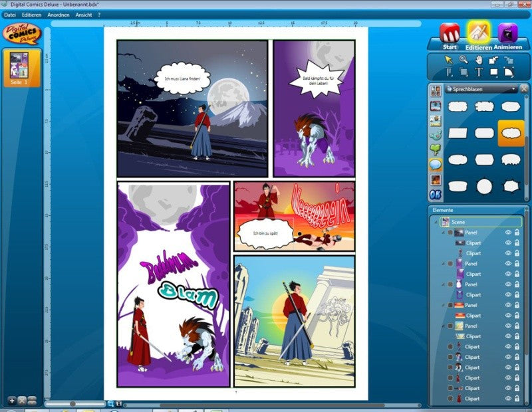Switch to the Animieren mode tab
532x412 pixels.
tap(507, 37)
